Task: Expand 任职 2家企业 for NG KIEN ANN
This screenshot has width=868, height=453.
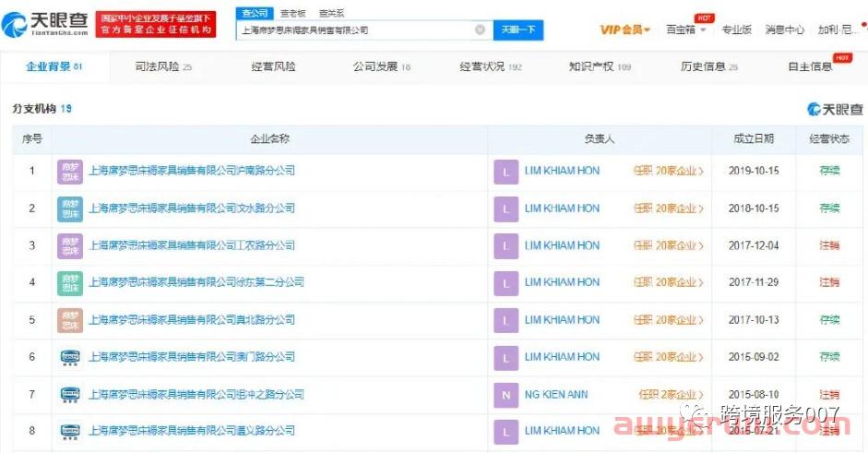Action: click(671, 395)
